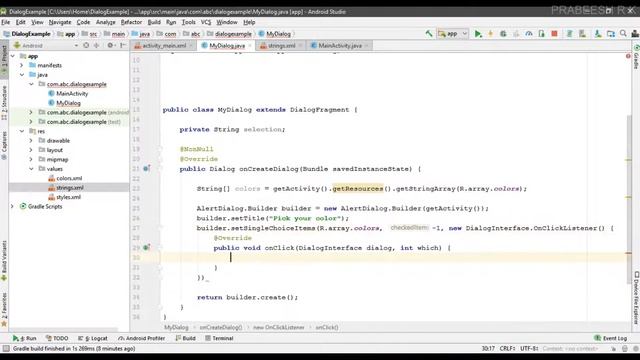Viewport: 640px width, 360px height.
Task: Open the TODO tool window
Action: click(57, 338)
